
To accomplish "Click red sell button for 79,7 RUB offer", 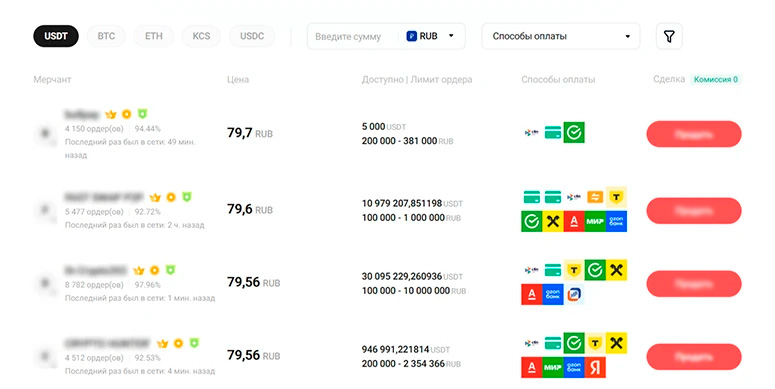I will click(694, 134).
